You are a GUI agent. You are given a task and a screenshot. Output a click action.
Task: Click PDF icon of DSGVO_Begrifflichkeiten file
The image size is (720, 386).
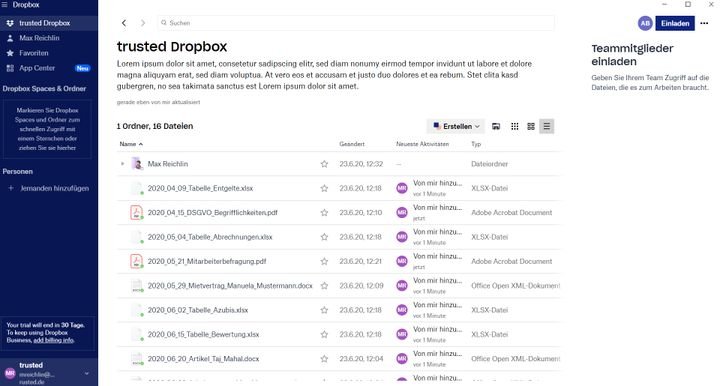coord(136,213)
